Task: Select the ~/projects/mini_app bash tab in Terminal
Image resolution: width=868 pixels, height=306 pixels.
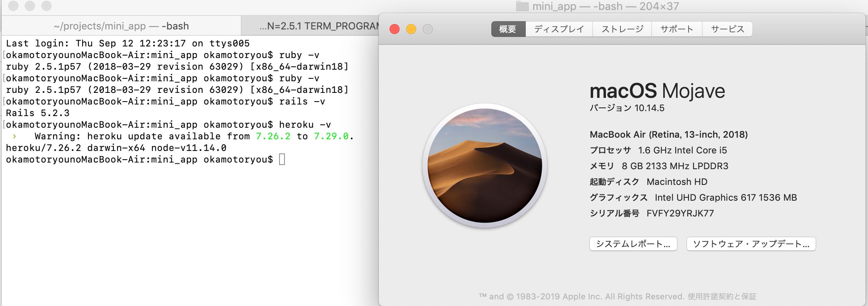Action: [x=121, y=26]
